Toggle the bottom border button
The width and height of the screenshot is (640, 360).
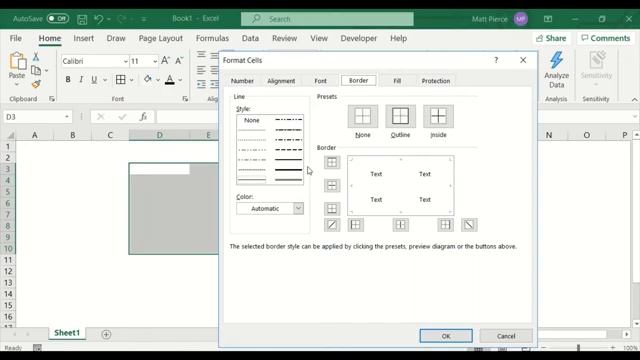pyautogui.click(x=332, y=209)
